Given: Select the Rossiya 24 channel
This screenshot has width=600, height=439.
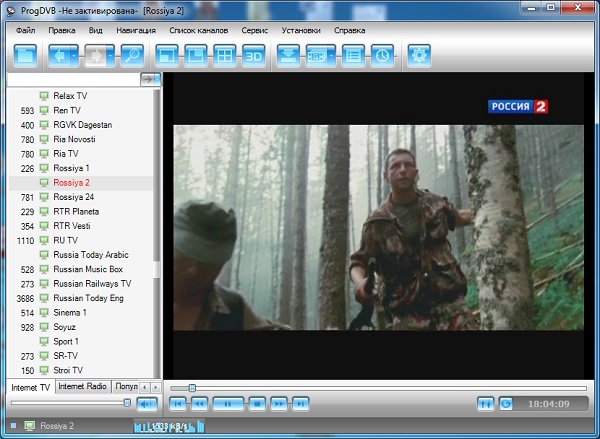Looking at the screenshot, I should [x=75, y=197].
